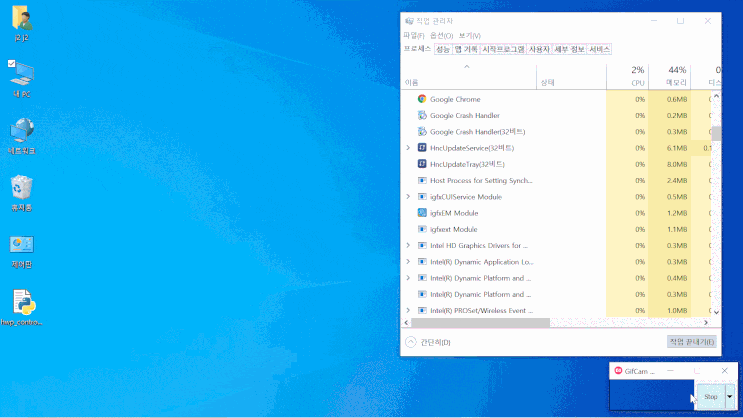Select the second Intel(R) Dynamic Platform and row
This screenshot has width=743, height=418.
point(556,294)
